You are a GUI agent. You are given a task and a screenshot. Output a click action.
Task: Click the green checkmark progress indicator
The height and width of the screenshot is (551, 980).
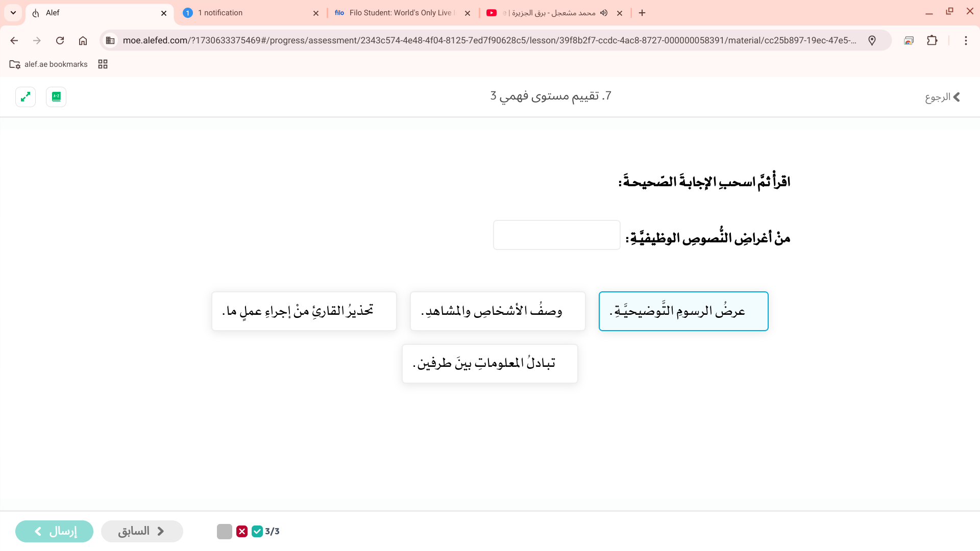(257, 531)
